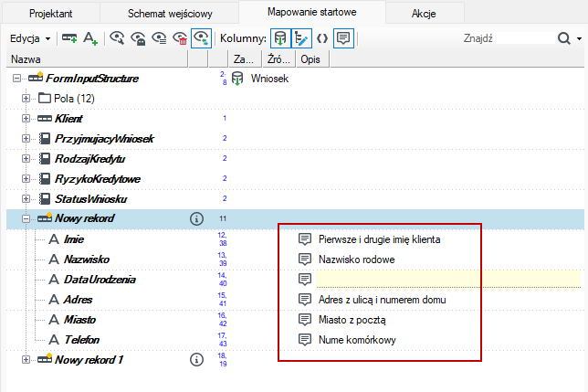Select the Adres field
The image size is (588, 392).
coord(78,300)
